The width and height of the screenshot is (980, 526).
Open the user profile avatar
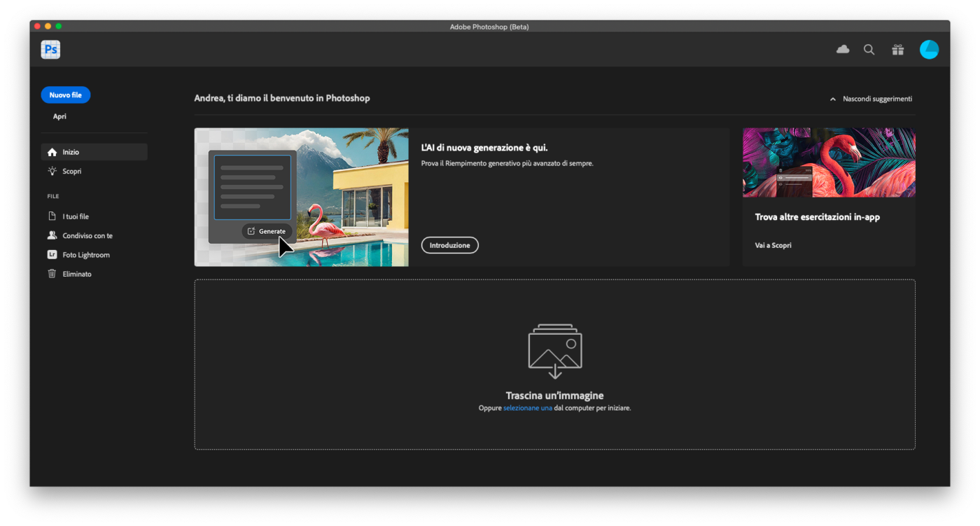pyautogui.click(x=929, y=50)
